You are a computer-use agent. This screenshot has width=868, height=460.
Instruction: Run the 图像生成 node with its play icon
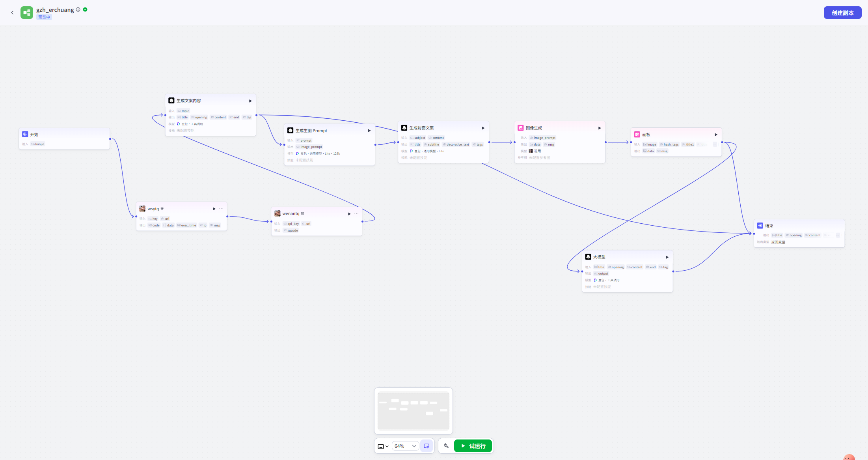[600, 128]
